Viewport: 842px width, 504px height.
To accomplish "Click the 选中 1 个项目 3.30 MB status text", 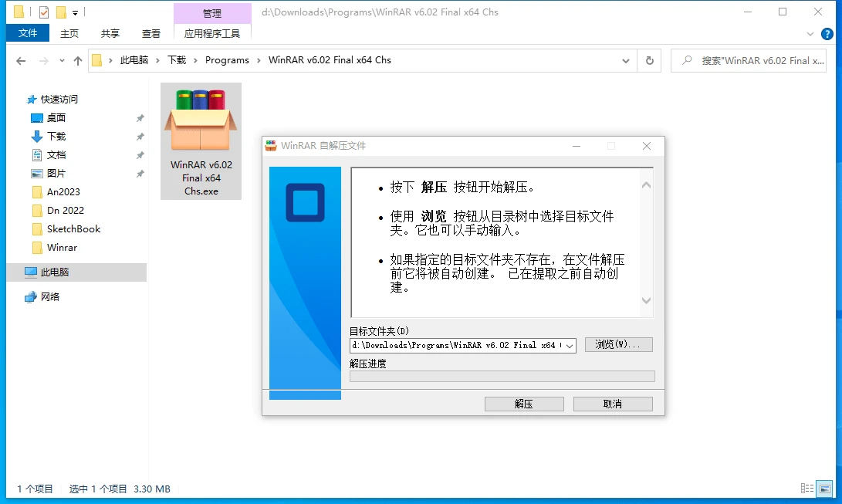I will pyautogui.click(x=120, y=489).
